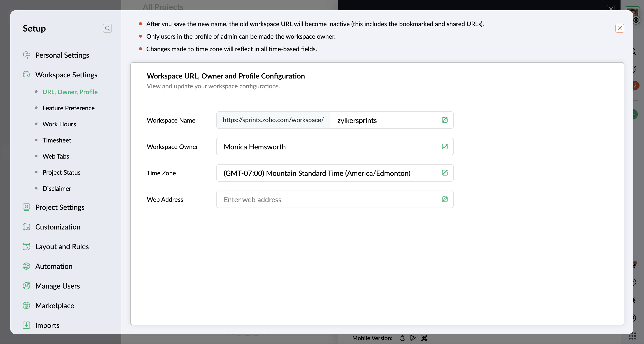Open Project Status settings
This screenshot has width=644, height=344.
click(61, 172)
